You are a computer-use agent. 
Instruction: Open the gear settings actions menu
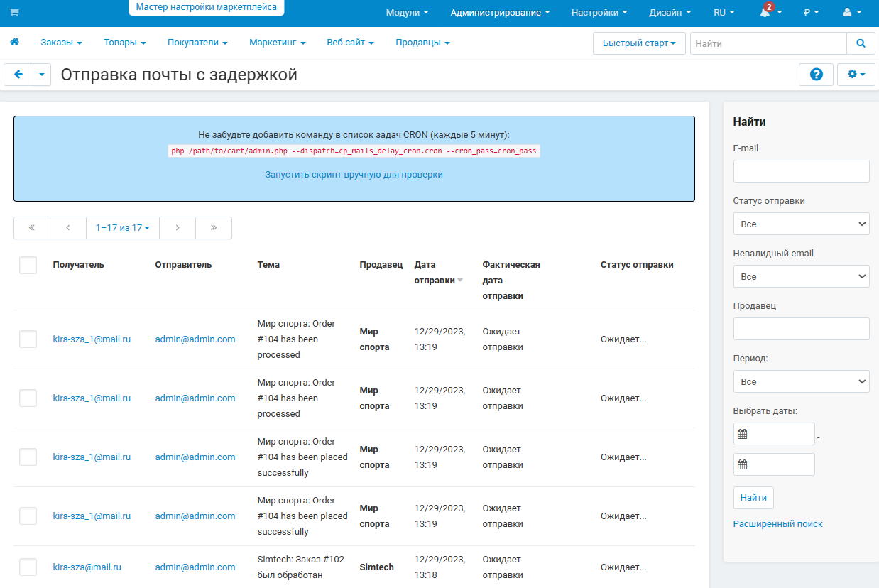(x=856, y=74)
